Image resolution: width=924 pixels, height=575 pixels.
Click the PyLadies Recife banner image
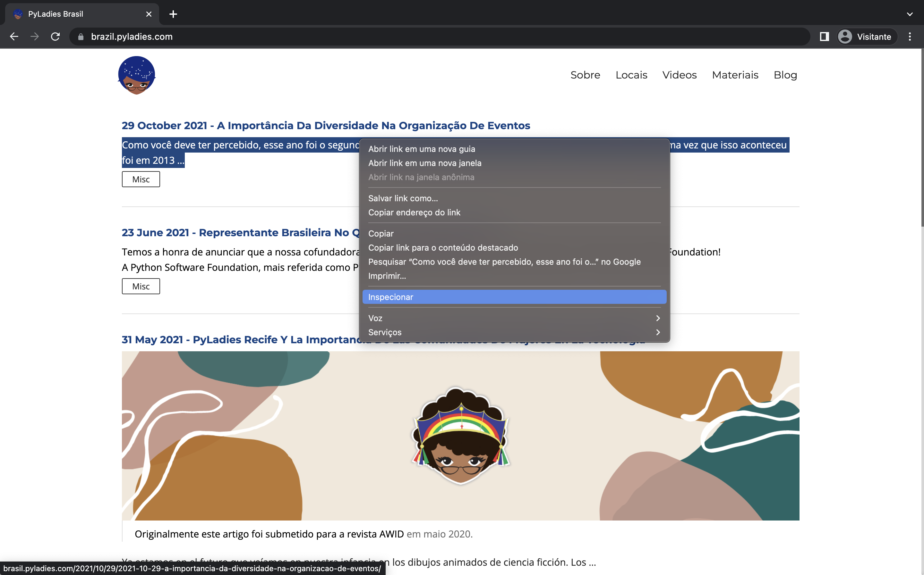460,436
